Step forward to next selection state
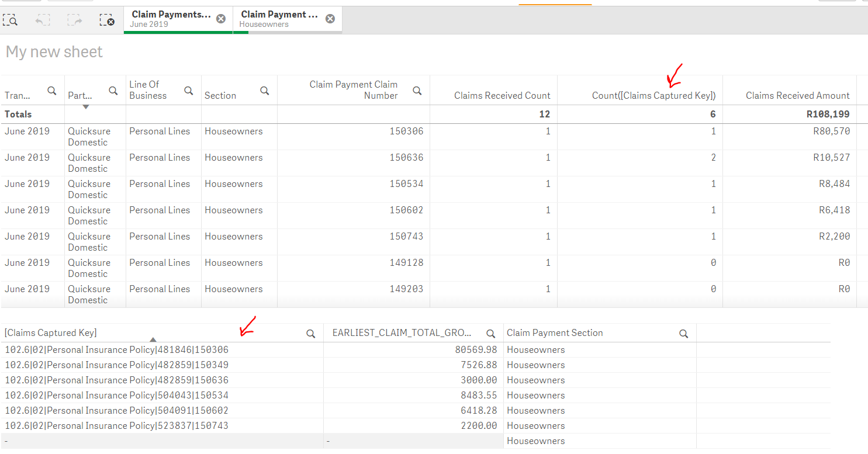 click(x=74, y=19)
